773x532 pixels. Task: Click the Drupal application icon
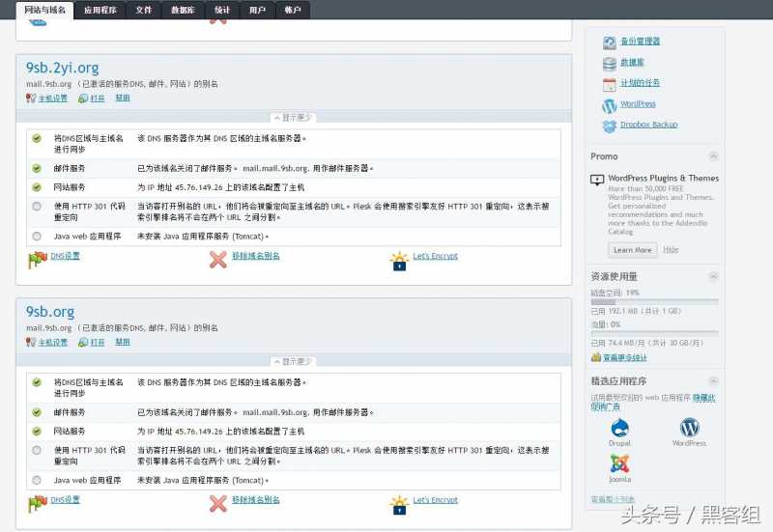[x=619, y=428]
